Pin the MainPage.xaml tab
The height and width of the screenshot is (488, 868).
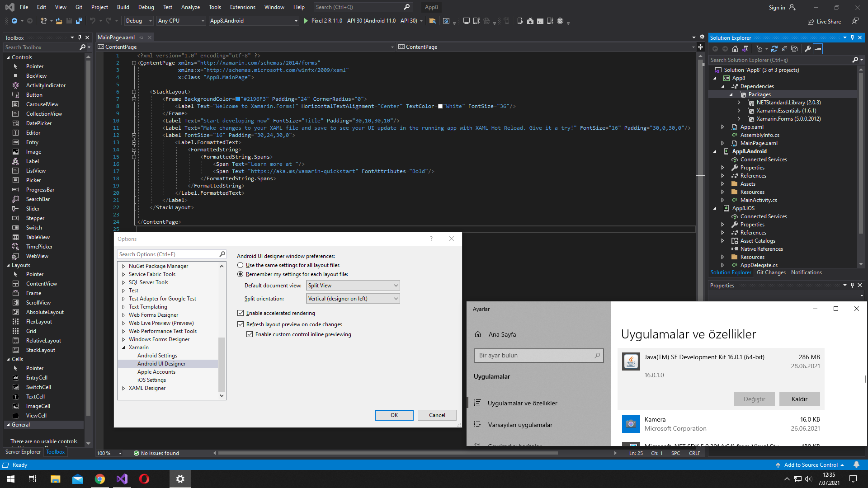(142, 38)
